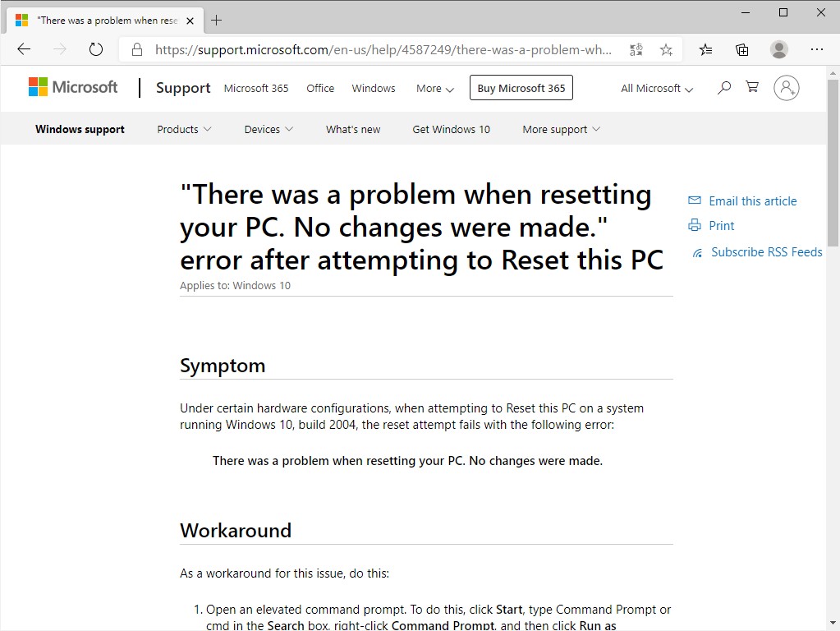
Task: Click the envelope icon beside Email this article
Action: 695,200
